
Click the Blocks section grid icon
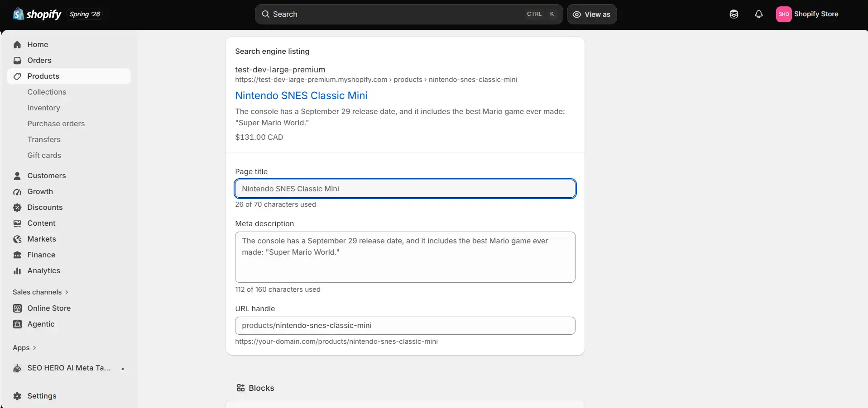[241, 388]
